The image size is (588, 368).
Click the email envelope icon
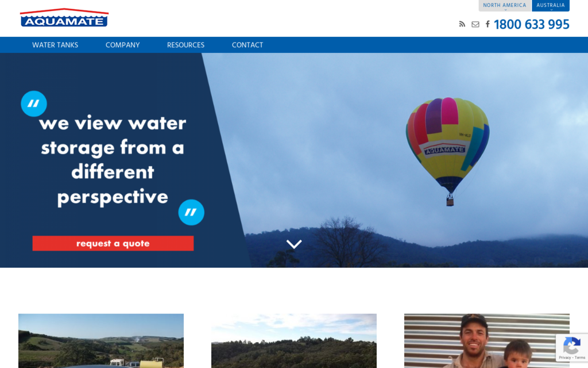pos(475,24)
